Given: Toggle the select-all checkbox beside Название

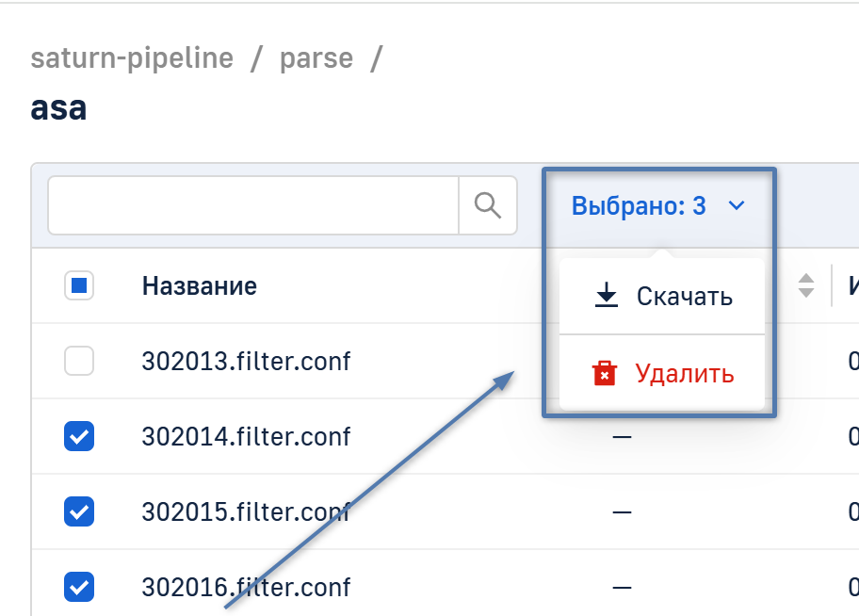Looking at the screenshot, I should 79,285.
